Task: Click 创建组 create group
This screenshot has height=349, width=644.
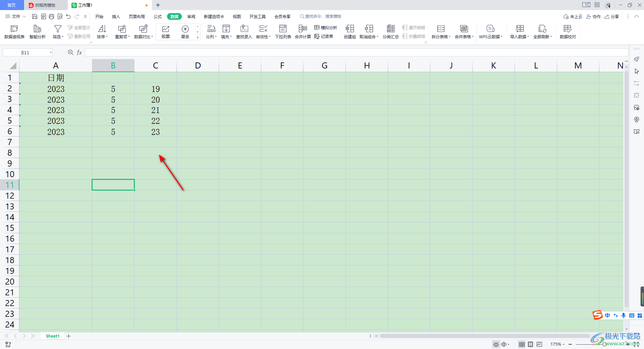Action: [350, 32]
